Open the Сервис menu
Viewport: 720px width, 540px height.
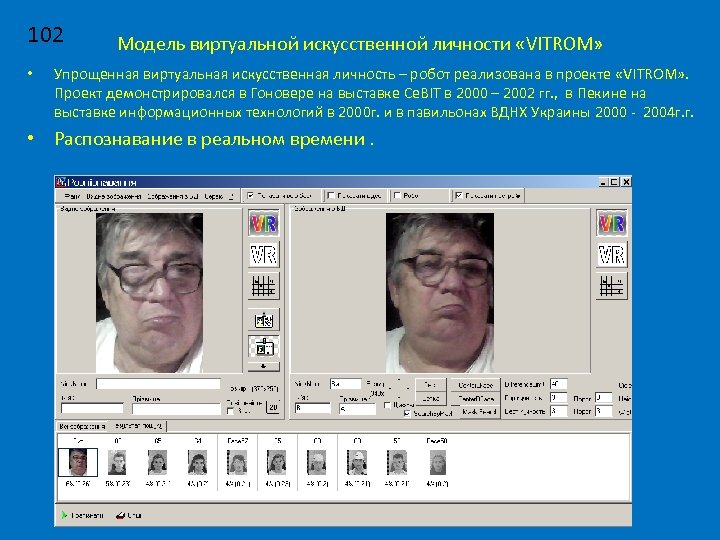214,196
